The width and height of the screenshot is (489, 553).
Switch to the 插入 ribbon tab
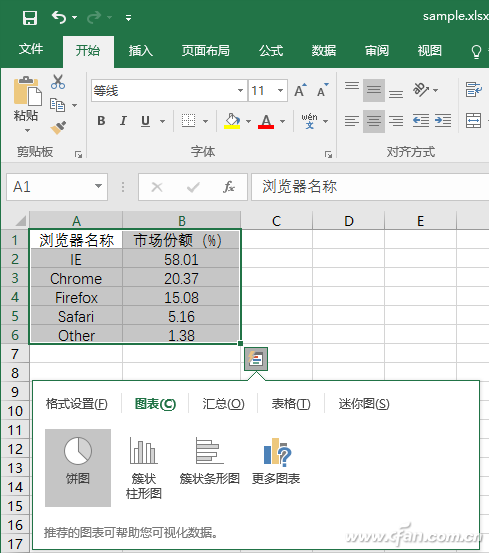pyautogui.click(x=141, y=51)
